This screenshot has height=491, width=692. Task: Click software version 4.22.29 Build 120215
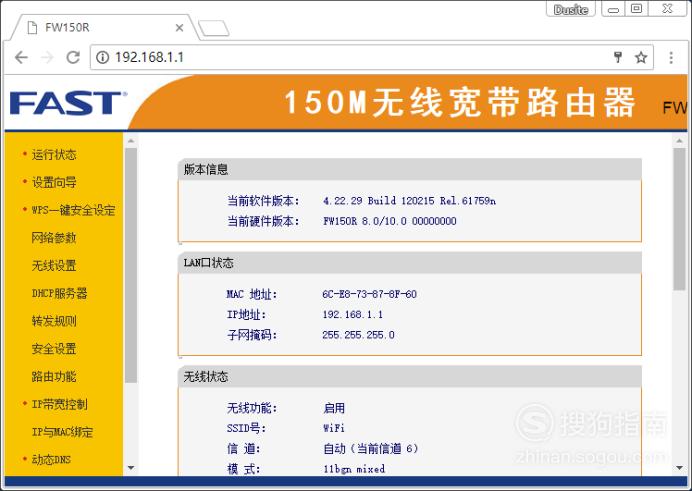pos(409,201)
